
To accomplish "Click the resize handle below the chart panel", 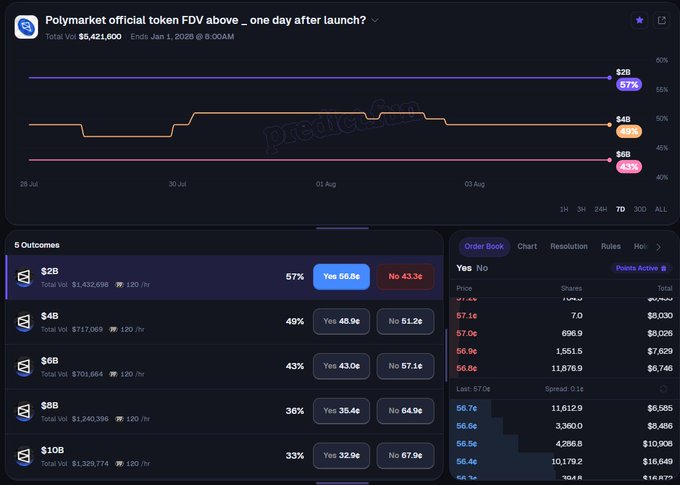I will tap(342, 228).
